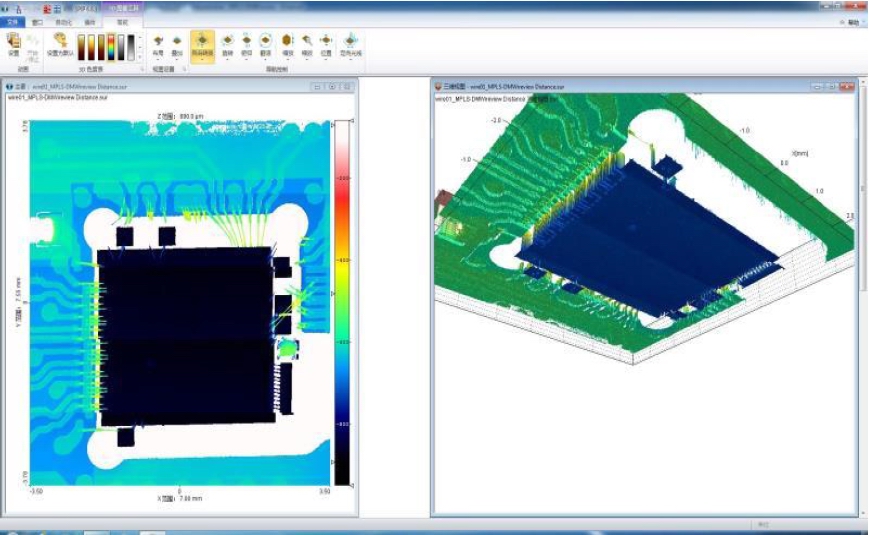This screenshot has width=869, height=535.
Task: Select the 旋转 (Rotate) navigation tool
Action: click(x=227, y=45)
